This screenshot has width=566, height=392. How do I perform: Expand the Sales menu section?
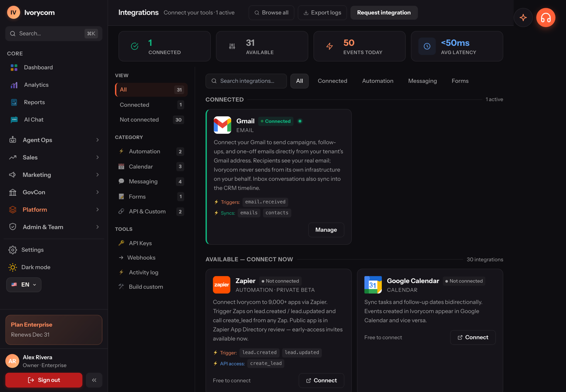[x=54, y=157]
